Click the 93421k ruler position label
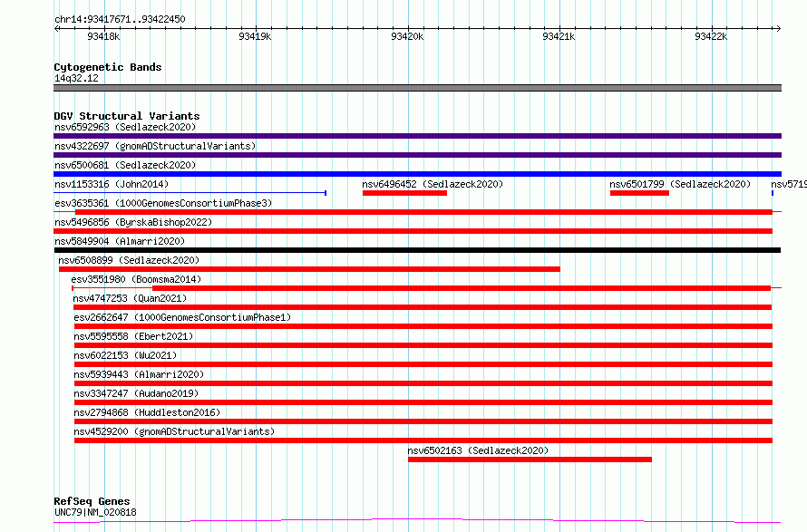 [x=559, y=36]
